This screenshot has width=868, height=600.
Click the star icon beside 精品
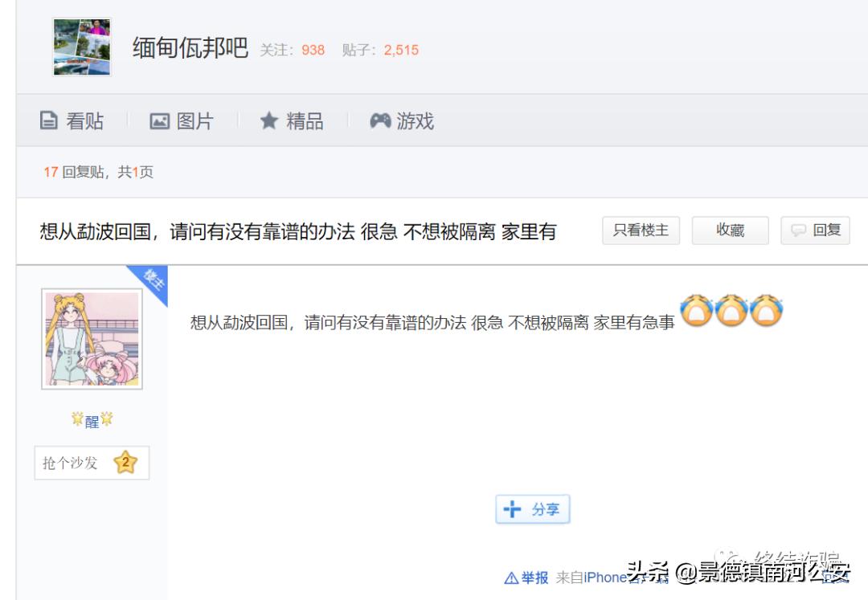269,120
